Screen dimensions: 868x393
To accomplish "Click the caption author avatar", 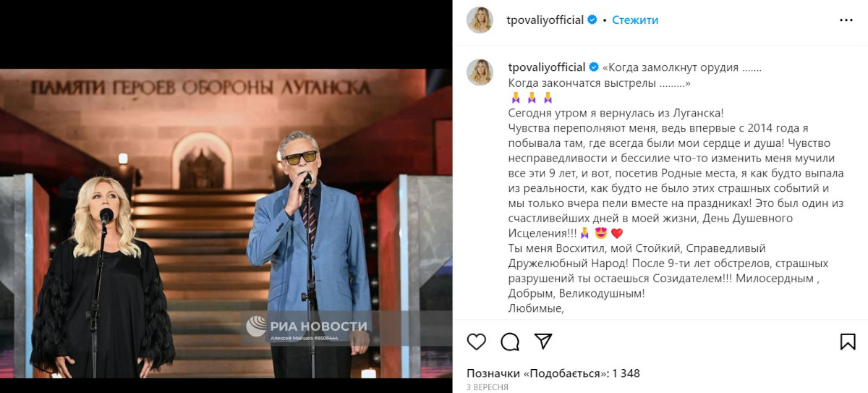I will point(480,72).
